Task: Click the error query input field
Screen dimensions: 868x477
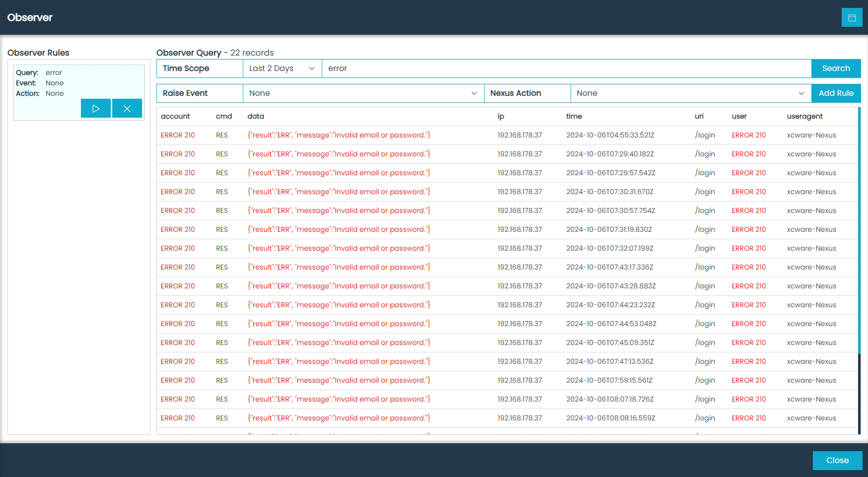Action: click(497, 68)
